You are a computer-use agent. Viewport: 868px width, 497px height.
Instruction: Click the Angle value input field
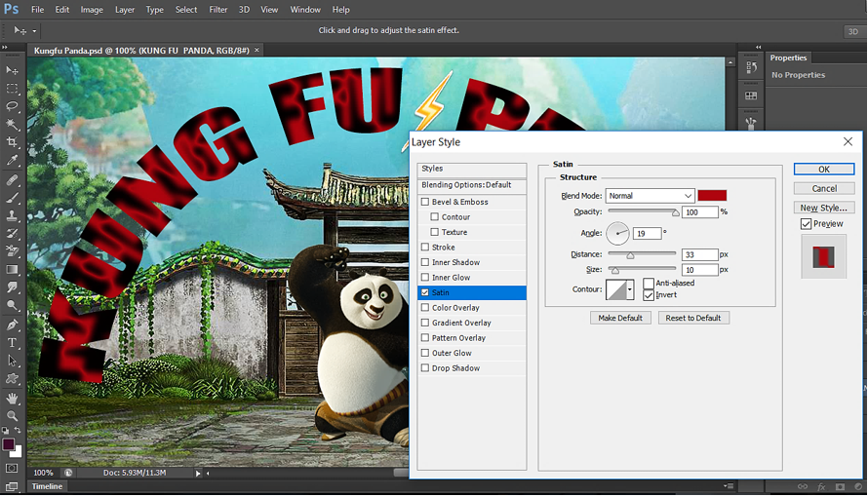point(648,233)
